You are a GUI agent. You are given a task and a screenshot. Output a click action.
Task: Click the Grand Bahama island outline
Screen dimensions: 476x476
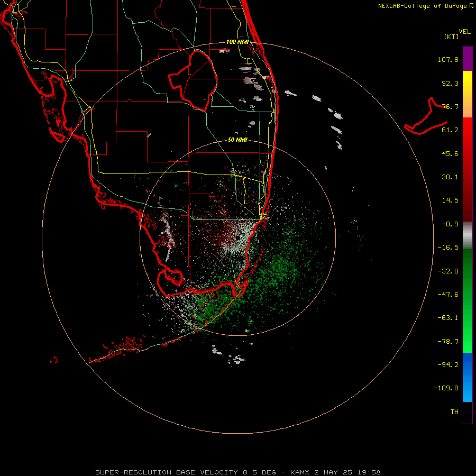[x=426, y=117]
